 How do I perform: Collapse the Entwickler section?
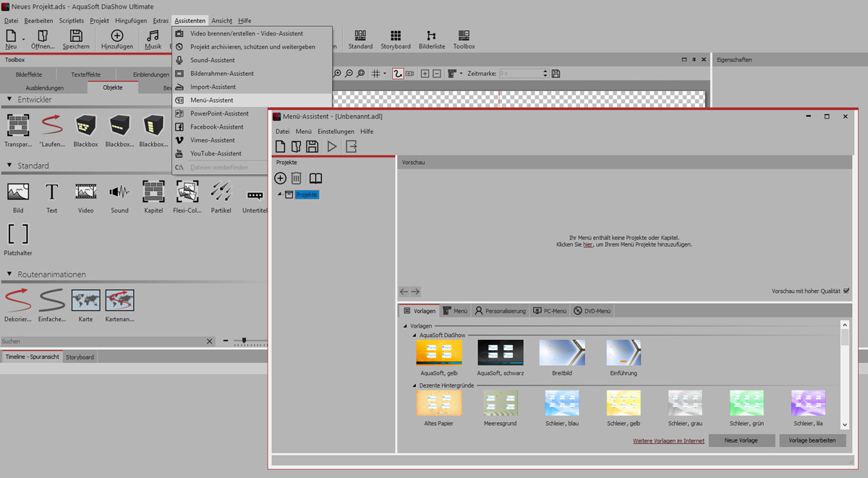click(9, 100)
